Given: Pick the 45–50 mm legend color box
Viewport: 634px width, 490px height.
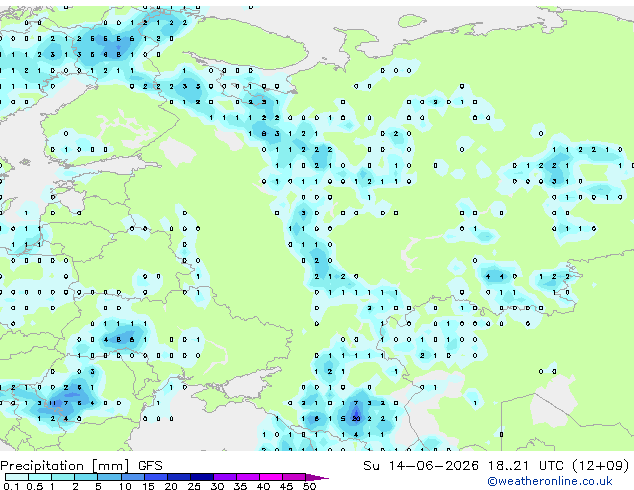Looking at the screenshot, I should tap(294, 477).
